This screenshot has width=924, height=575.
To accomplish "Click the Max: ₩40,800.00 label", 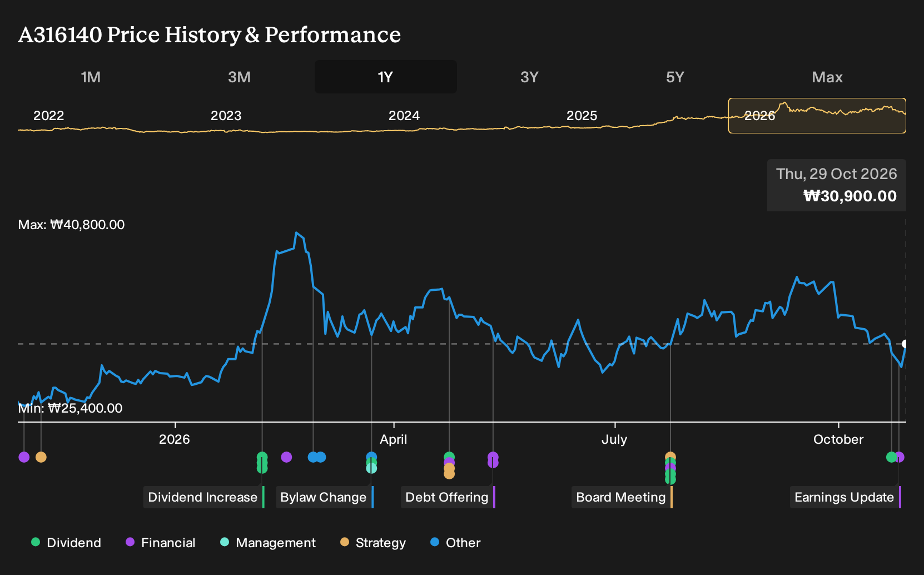I will click(x=71, y=225).
